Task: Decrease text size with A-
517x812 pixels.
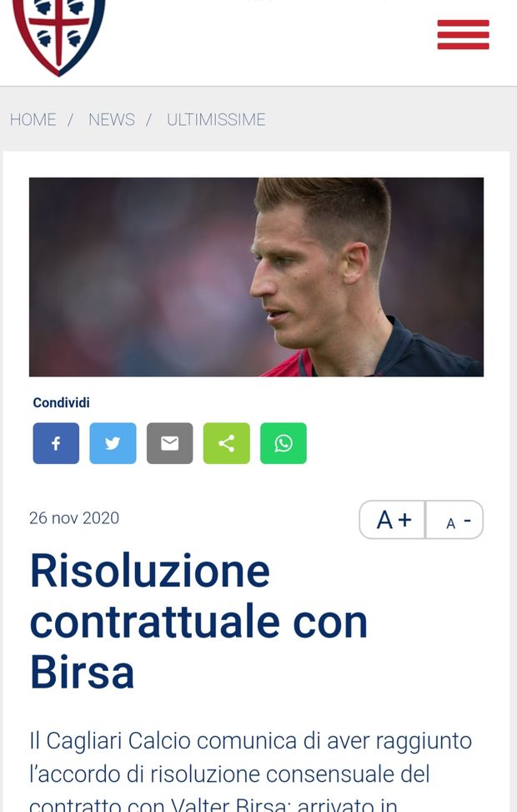Action: [455, 519]
